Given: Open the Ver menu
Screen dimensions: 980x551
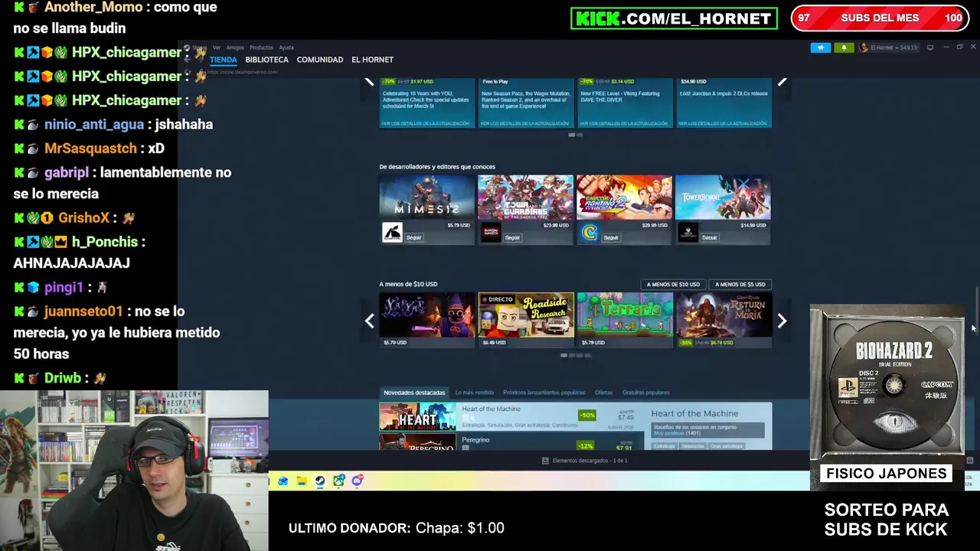Looking at the screenshot, I should click(x=217, y=47).
